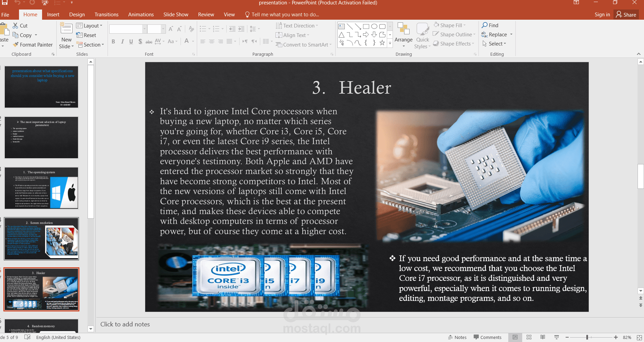Start slideshow from beginning in Quick Access Toolbar

[x=45, y=2]
